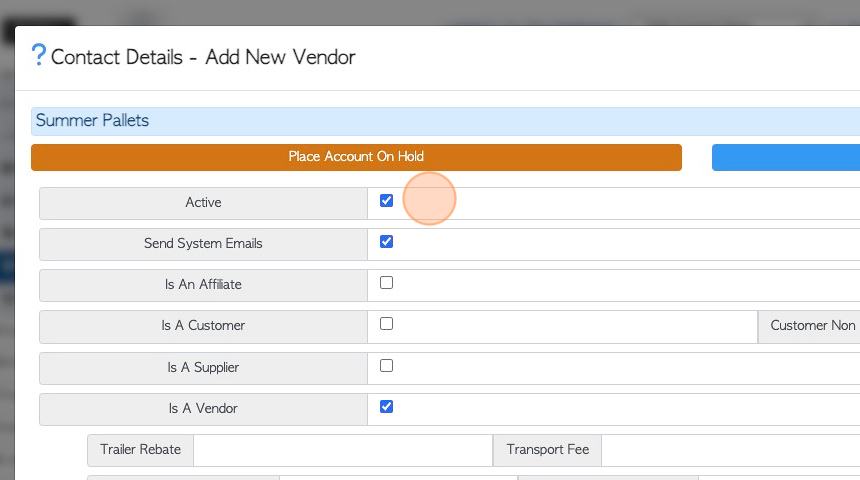The height and width of the screenshot is (480, 860).
Task: Check the Is A Supplier box
Action: point(386,365)
